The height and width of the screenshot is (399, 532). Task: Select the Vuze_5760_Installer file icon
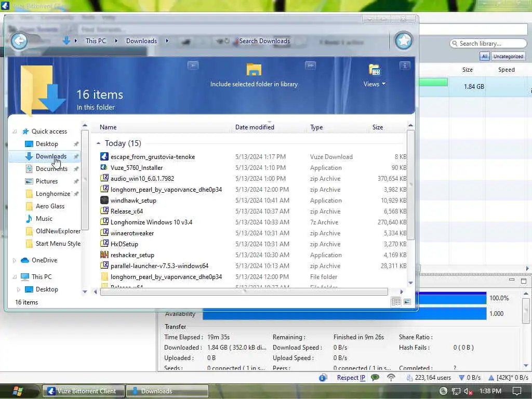pyautogui.click(x=104, y=167)
